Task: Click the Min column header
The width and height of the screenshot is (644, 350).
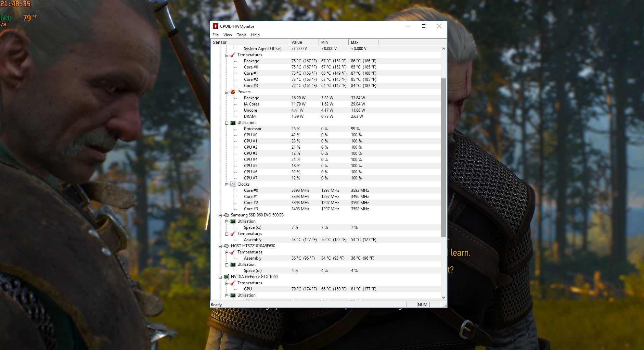Action: tap(334, 42)
